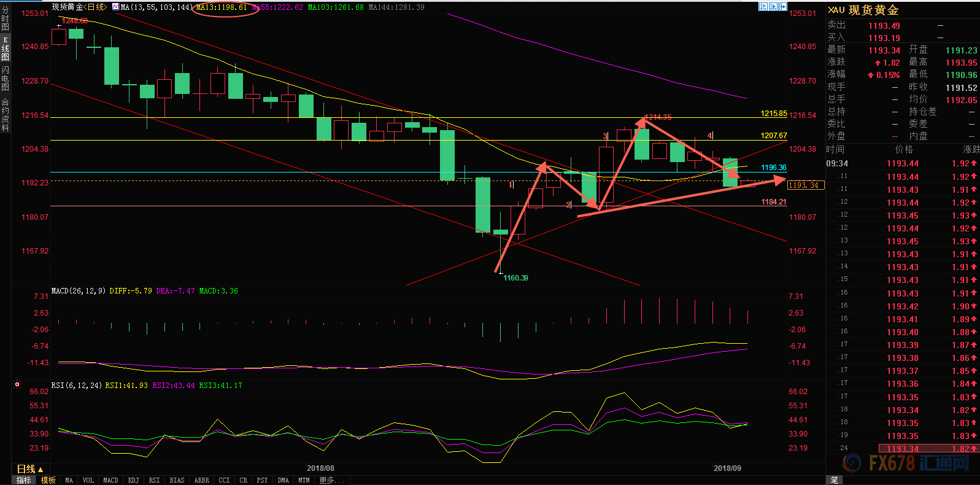The height and width of the screenshot is (485, 980).
Task: Click the 笔 button at bottom right
Action: [835, 479]
